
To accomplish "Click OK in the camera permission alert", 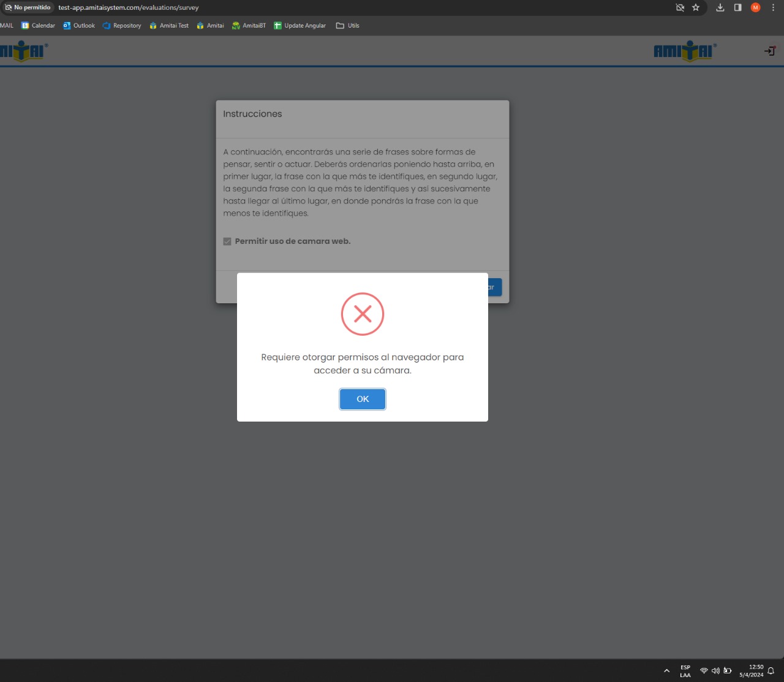I will [362, 399].
